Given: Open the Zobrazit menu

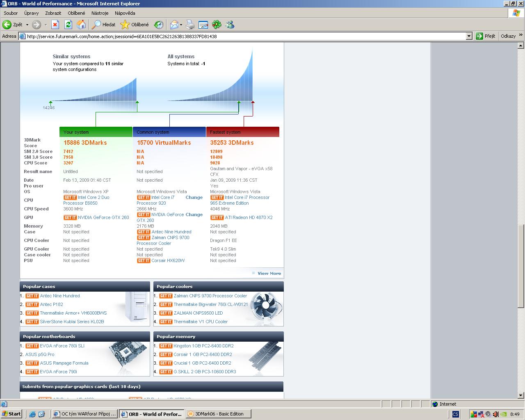Looking at the screenshot, I should pos(53,13).
